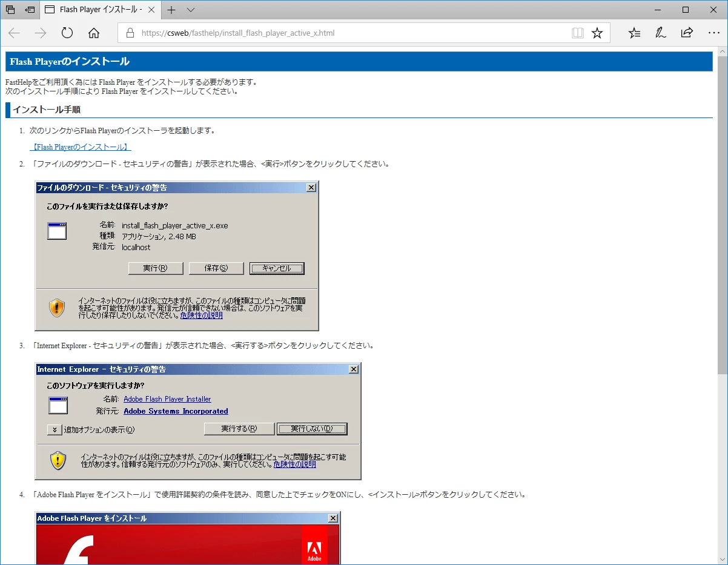Click the Flash Playerのインストール page heading
The width and height of the screenshot is (728, 565).
[x=70, y=62]
